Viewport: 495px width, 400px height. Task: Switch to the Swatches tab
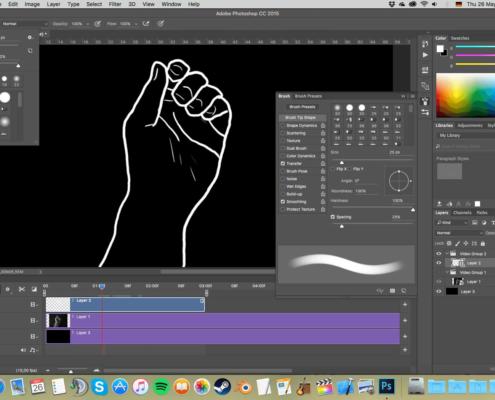[460, 38]
